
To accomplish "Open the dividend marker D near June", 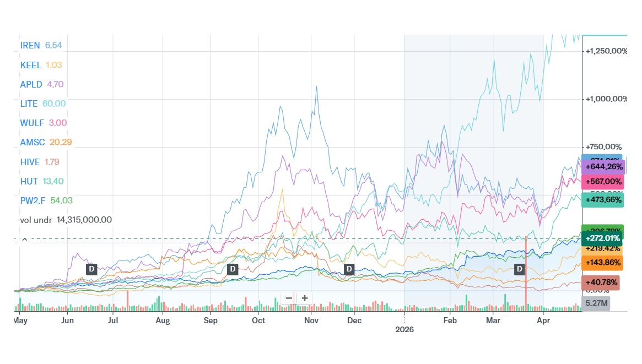I will [91, 269].
